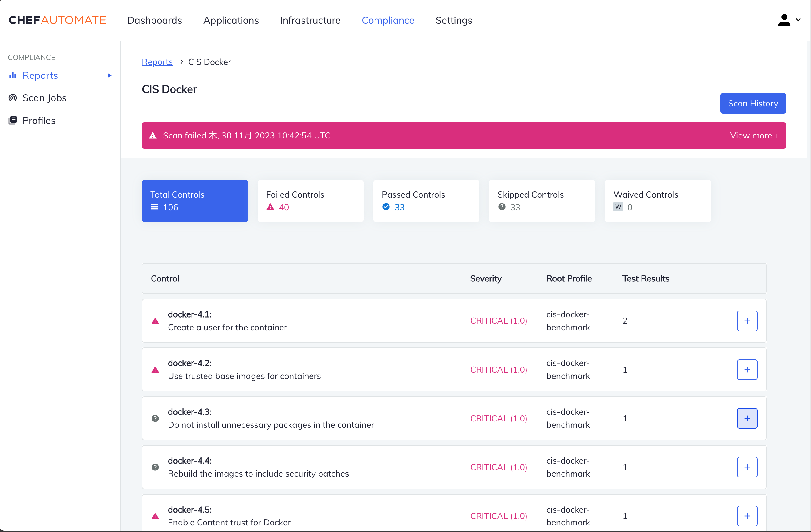811x532 pixels.
Task: Open Profiles in the sidebar
Action: coord(39,120)
